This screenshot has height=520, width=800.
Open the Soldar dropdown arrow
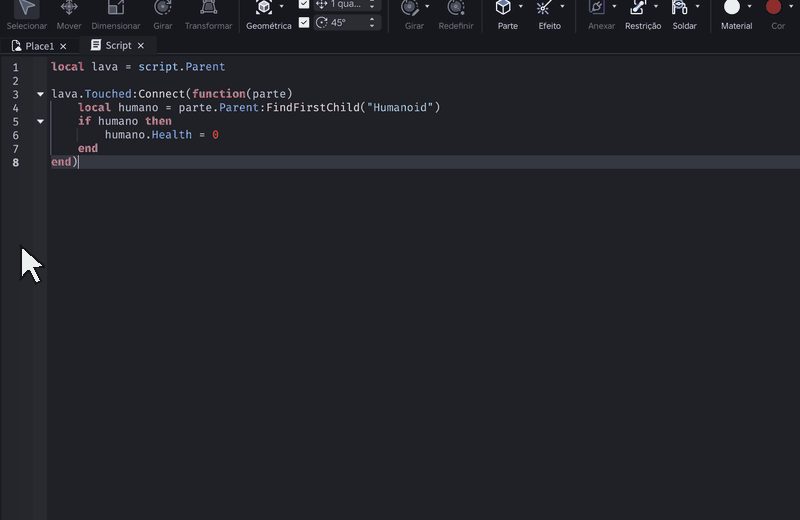click(697, 7)
